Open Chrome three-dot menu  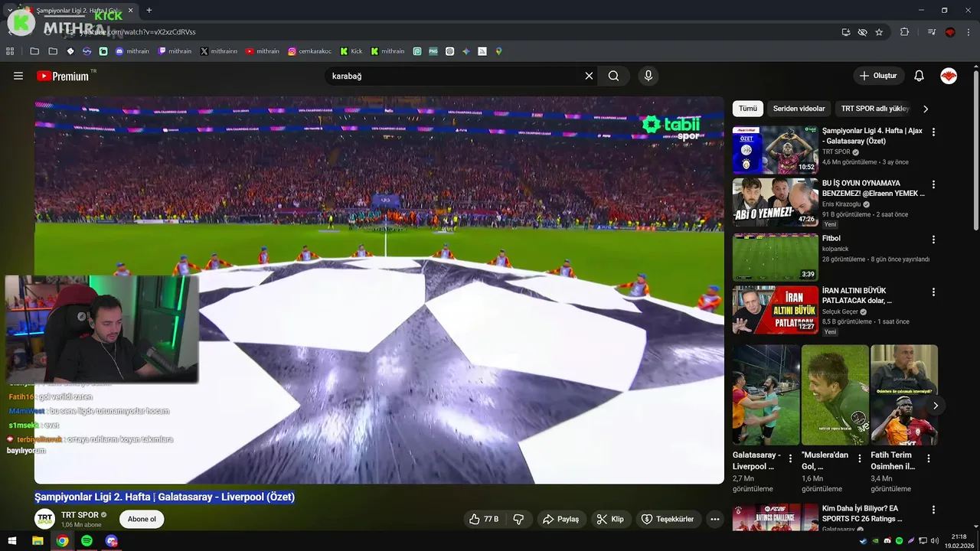pyautogui.click(x=969, y=32)
